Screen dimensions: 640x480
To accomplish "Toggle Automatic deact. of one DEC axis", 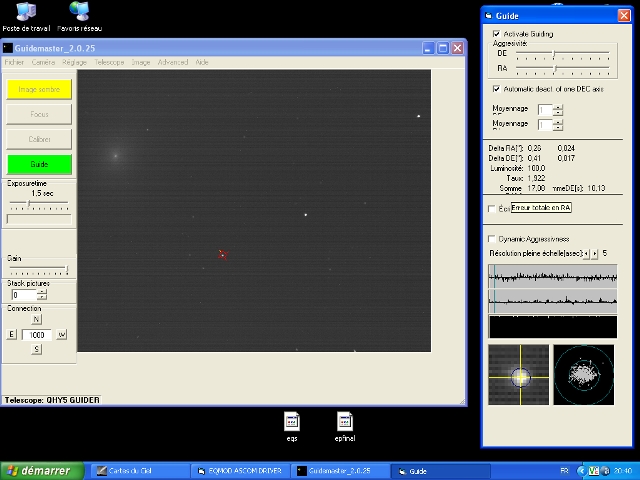I will [496, 89].
